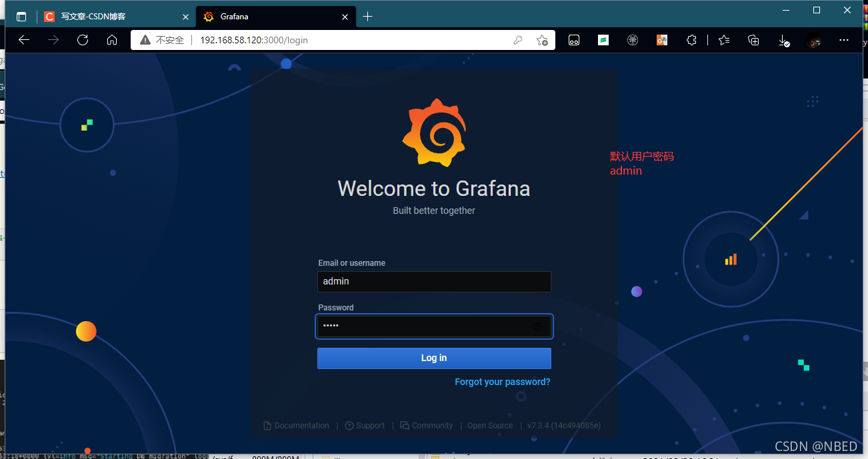
Task: Focus the Email or username field
Action: coord(434,281)
